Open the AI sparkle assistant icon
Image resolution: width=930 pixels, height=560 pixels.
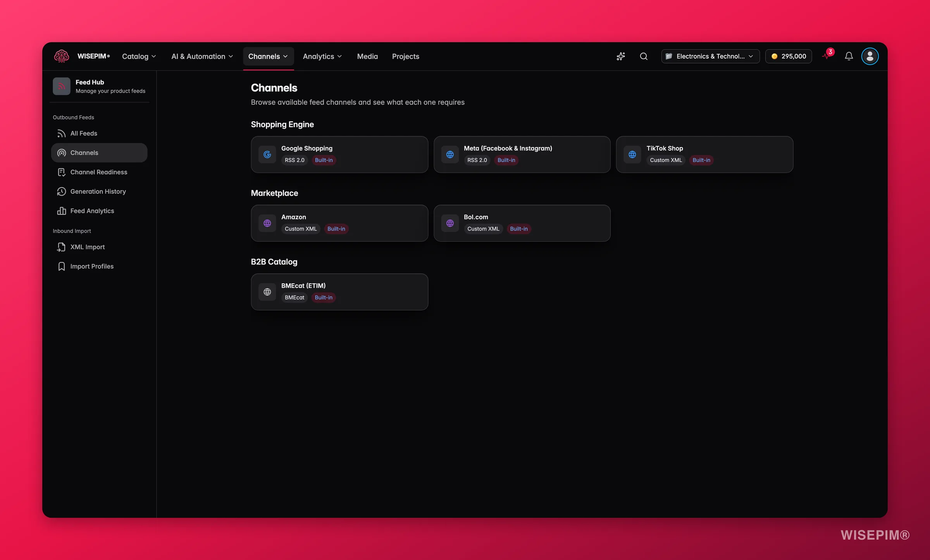coord(621,56)
